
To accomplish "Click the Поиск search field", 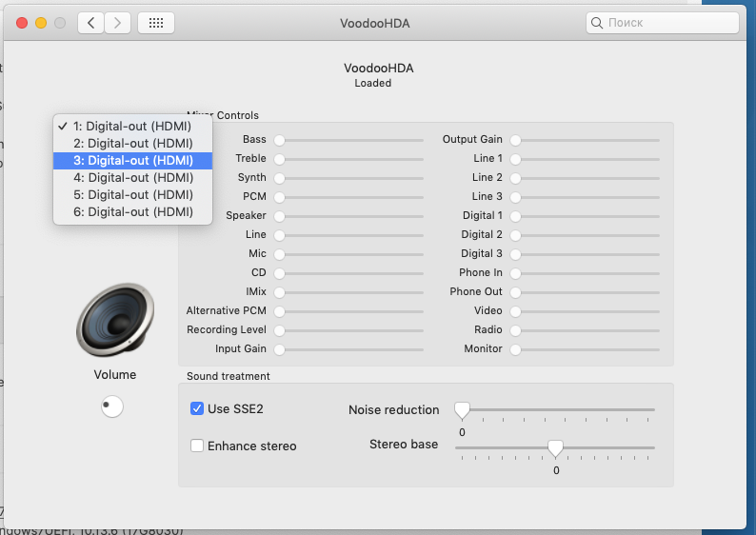I will click(x=663, y=23).
